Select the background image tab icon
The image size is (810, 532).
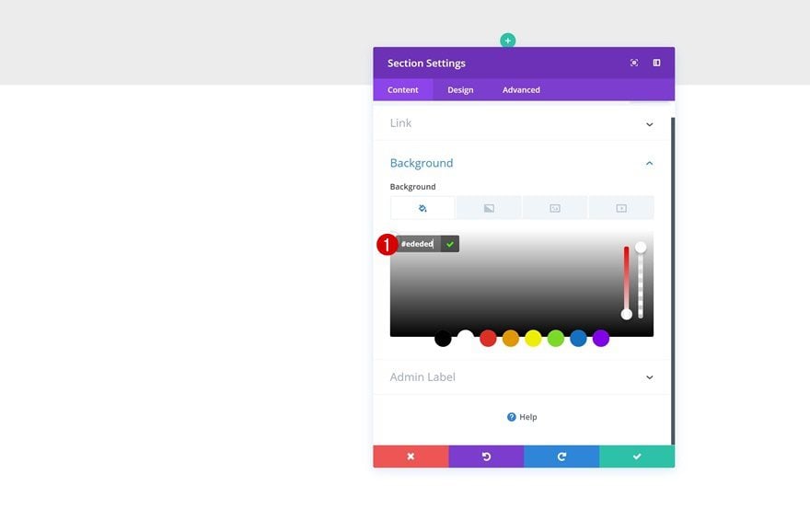[x=555, y=208]
